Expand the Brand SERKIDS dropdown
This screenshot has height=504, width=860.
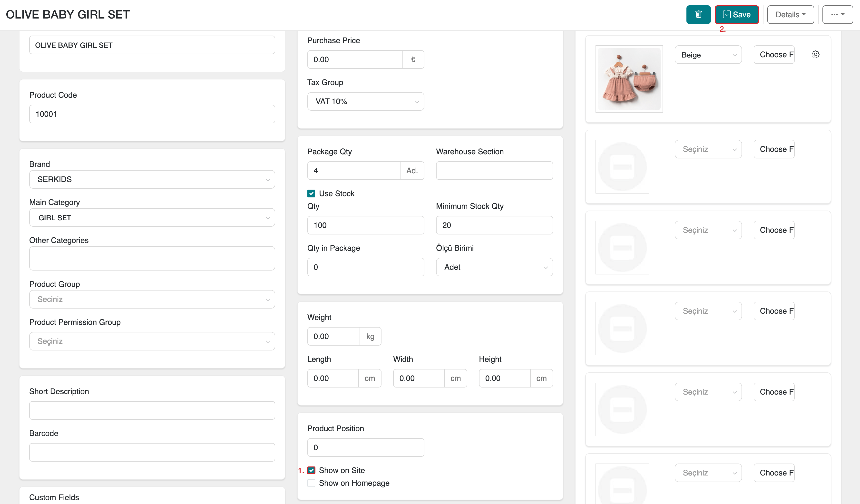[x=152, y=179]
